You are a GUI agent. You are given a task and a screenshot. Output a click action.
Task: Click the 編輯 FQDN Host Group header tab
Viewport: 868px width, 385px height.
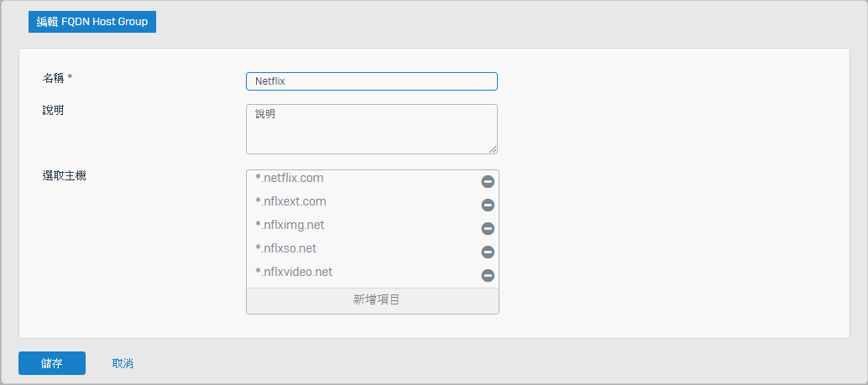[x=92, y=22]
